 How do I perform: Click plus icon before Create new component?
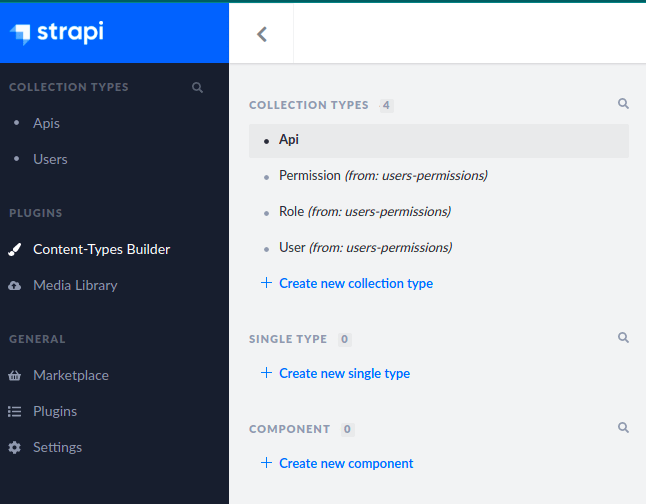[x=267, y=462]
